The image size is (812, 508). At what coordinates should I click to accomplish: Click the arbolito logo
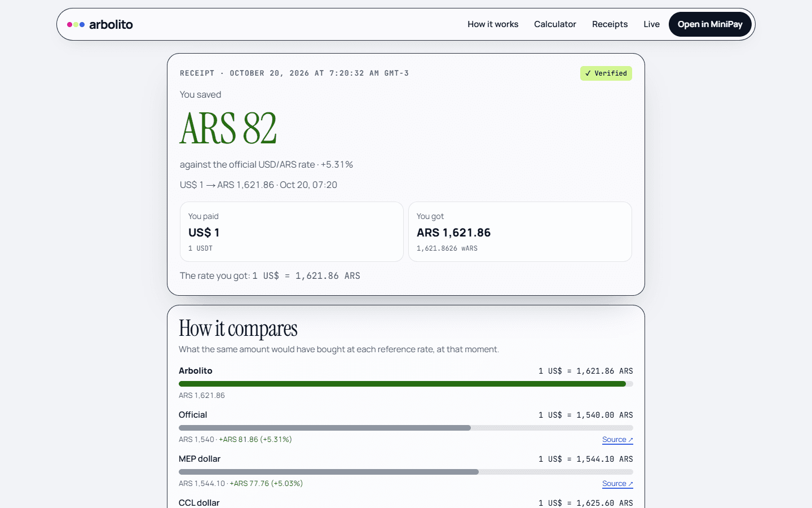point(100,24)
